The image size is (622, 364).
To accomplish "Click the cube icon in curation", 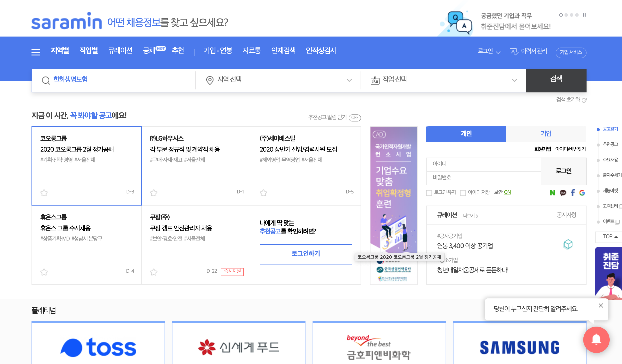I will tap(568, 244).
